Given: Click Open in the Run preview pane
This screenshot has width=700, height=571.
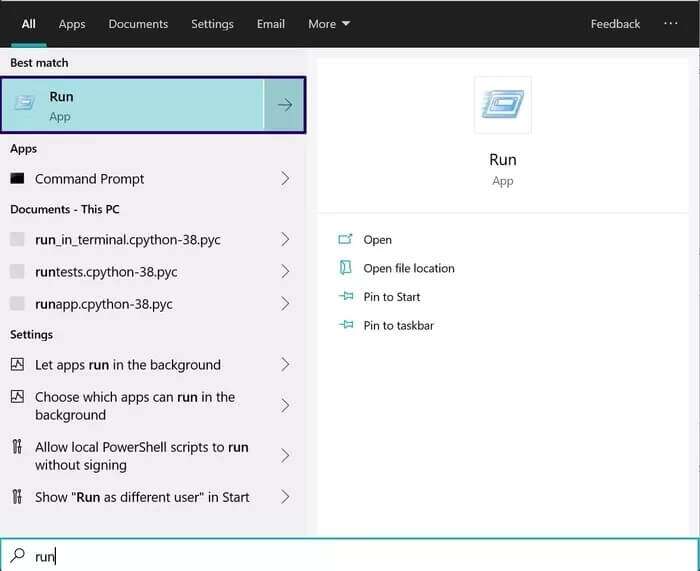Looking at the screenshot, I should coord(377,240).
